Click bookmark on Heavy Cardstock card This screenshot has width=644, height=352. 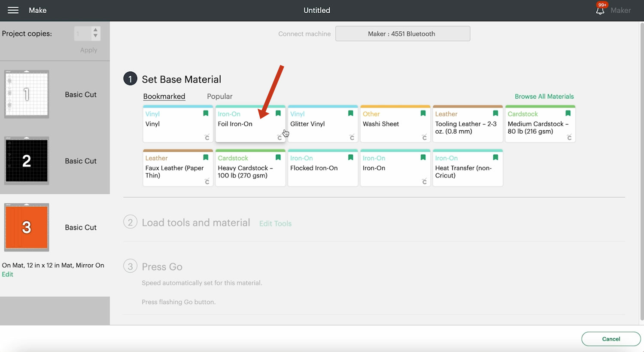(x=278, y=158)
